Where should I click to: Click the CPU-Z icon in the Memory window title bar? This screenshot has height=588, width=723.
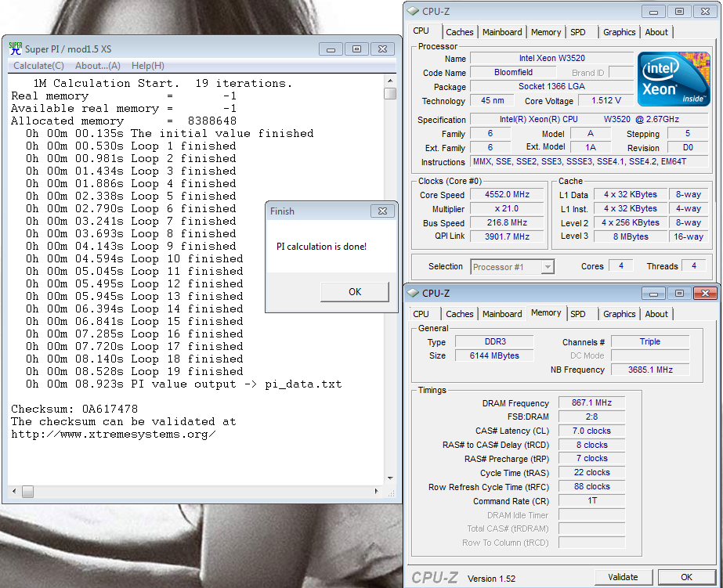413,293
